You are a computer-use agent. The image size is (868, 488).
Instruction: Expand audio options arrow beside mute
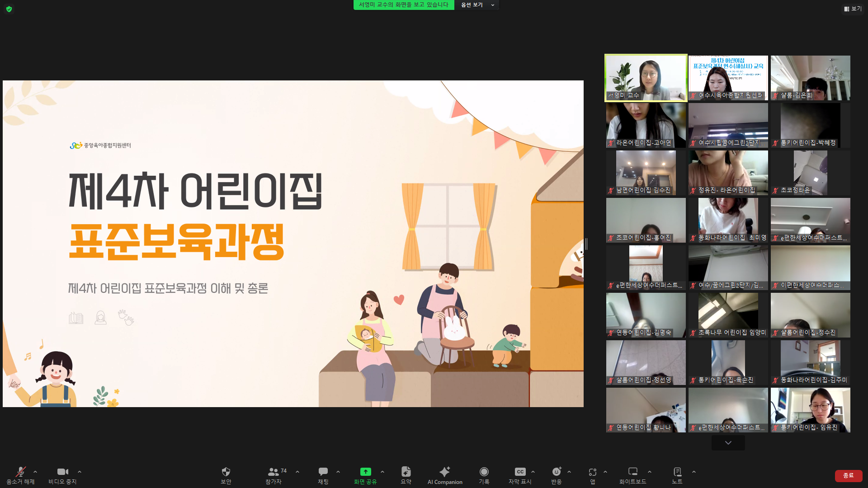[x=35, y=472]
